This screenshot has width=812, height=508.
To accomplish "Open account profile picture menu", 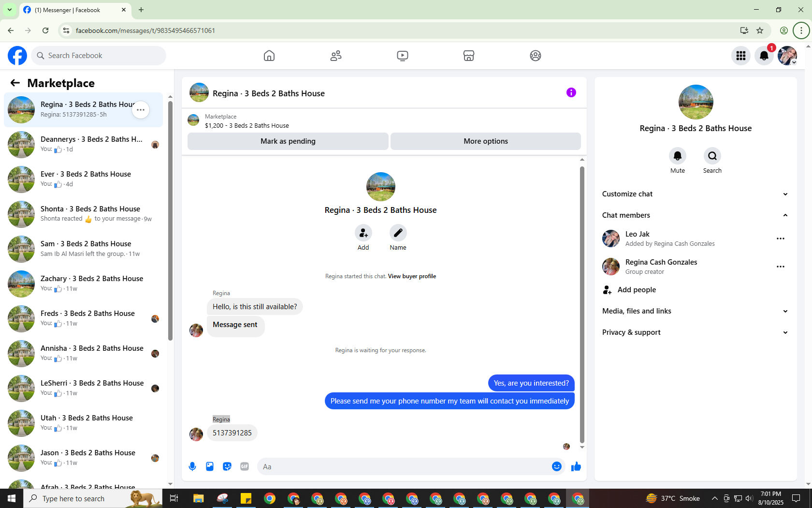I will [x=787, y=56].
